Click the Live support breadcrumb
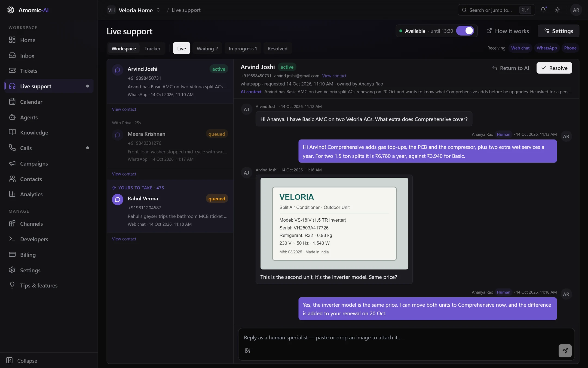Image resolution: width=588 pixels, height=368 pixels. point(186,10)
